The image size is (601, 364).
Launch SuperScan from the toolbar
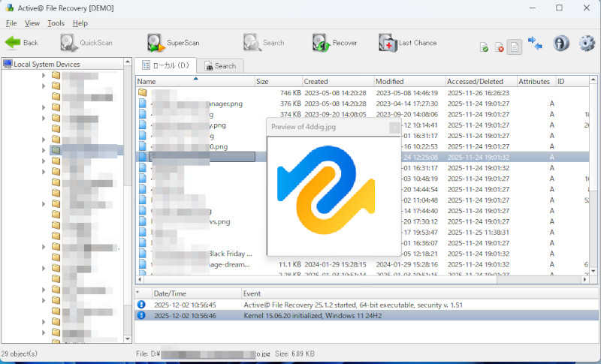click(174, 43)
